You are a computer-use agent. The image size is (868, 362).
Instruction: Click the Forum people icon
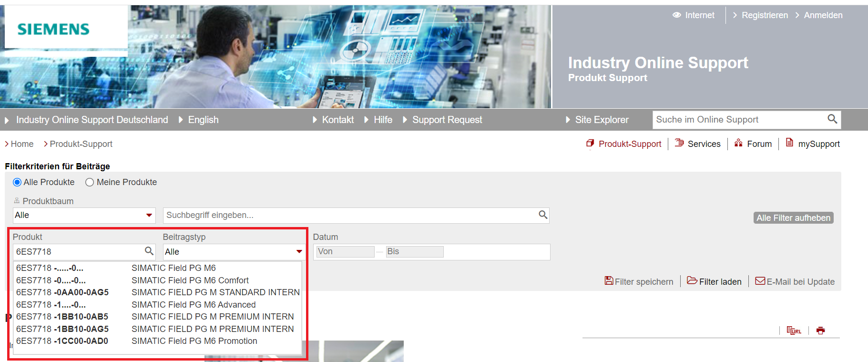tap(738, 143)
